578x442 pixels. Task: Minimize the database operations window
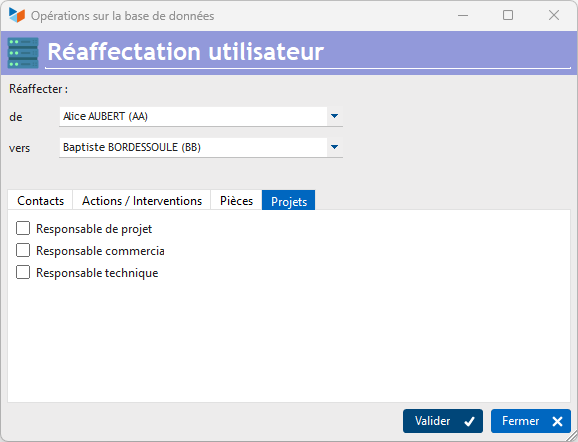click(463, 15)
